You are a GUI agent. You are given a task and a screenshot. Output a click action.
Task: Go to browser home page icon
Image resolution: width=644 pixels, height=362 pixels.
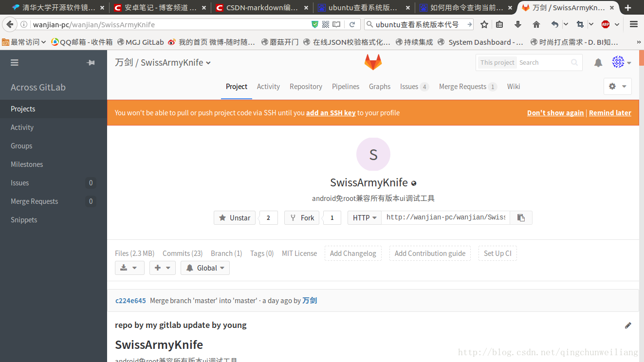point(536,24)
